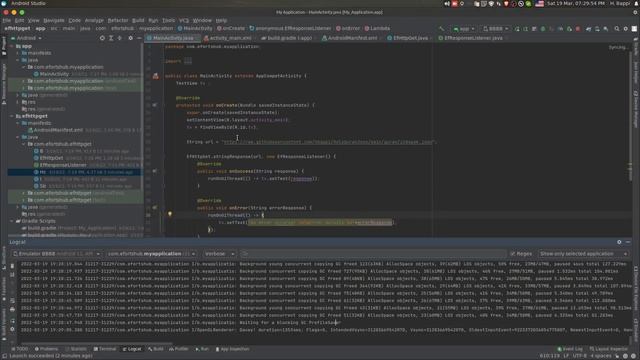
Task: Click the Clear logcat trash icon
Action: point(12,266)
